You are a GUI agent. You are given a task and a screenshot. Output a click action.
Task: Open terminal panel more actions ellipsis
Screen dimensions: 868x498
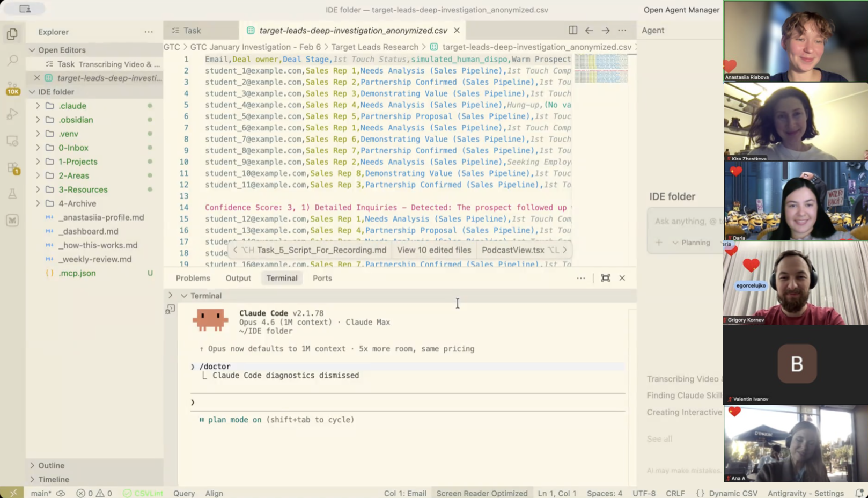tap(581, 278)
